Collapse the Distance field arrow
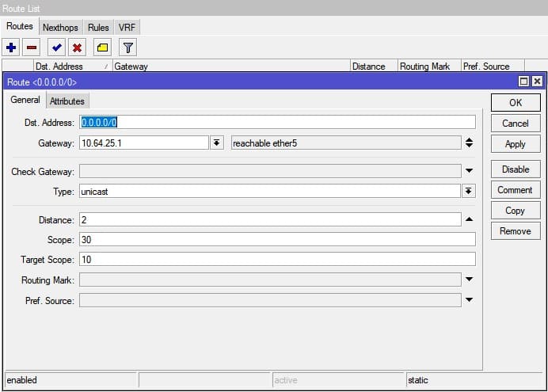The height and width of the screenshot is (392, 548). pyautogui.click(x=469, y=219)
